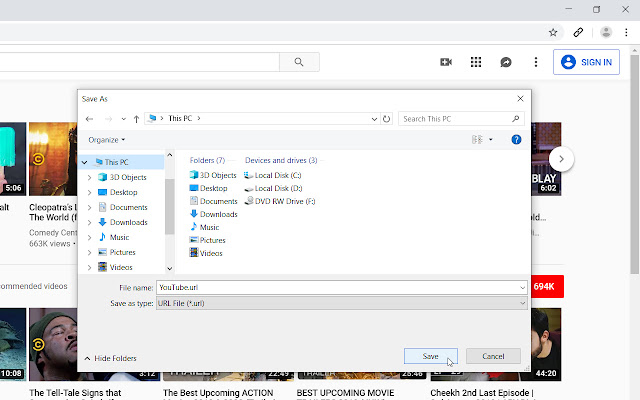Select Documents in the navigation pane
Image resolution: width=640 pixels, height=400 pixels.
coord(128,207)
